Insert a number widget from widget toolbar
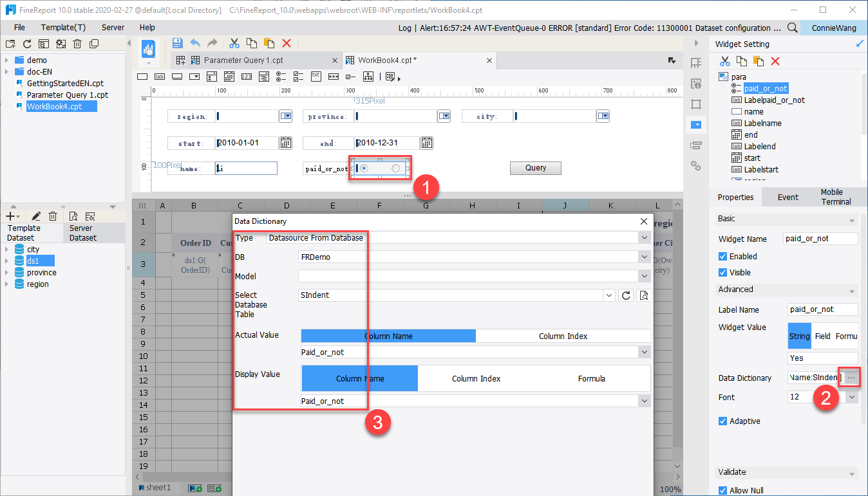 pos(246,77)
